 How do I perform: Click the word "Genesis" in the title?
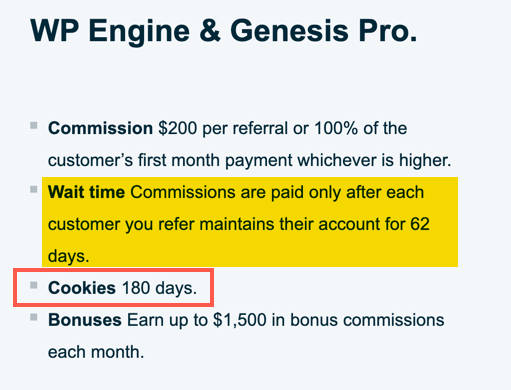click(x=290, y=31)
